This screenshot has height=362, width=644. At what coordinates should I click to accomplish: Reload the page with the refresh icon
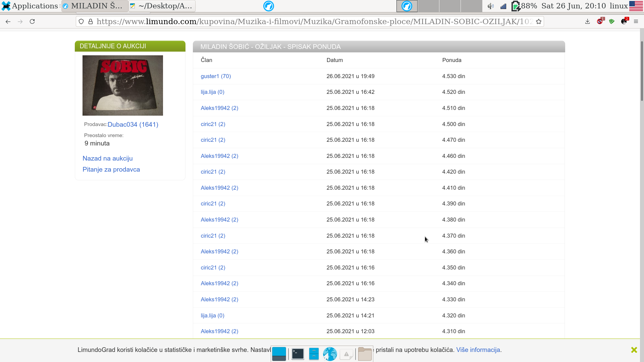[x=32, y=21]
